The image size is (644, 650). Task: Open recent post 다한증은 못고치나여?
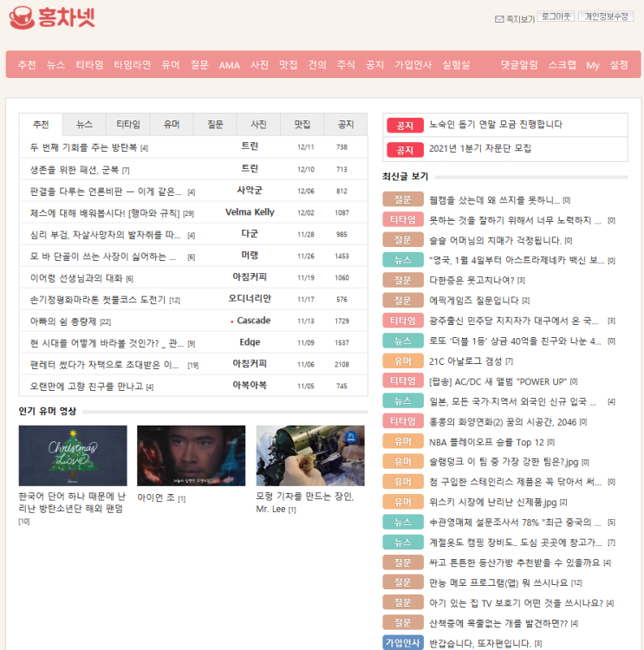[x=472, y=280]
